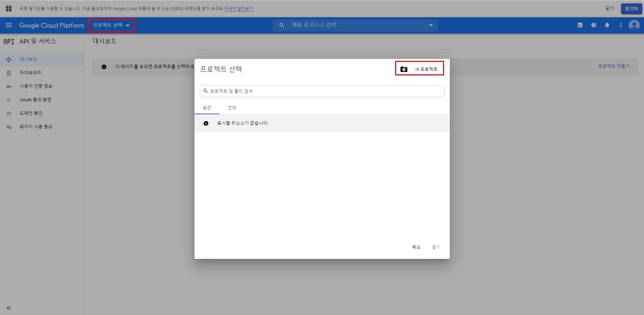644x315 pixels.
Task: Click 닫기 to dismiss the banner
Action: coord(609,9)
